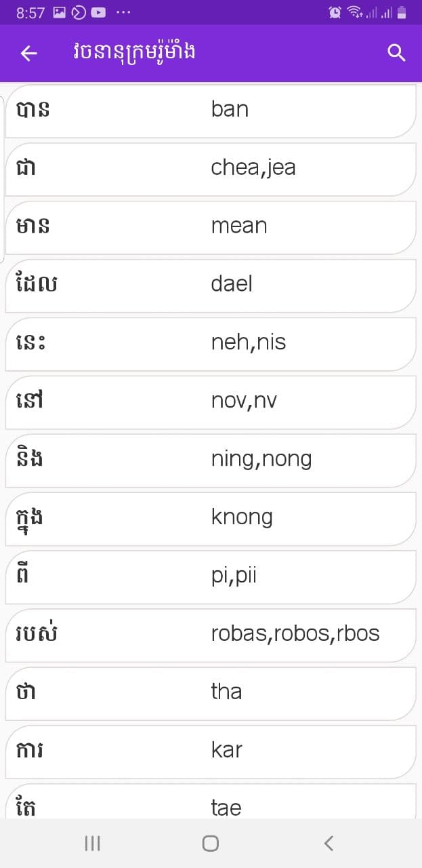Screen dimensions: 422x868
Task: Tap the YouTube notification icon
Action: click(98, 12)
